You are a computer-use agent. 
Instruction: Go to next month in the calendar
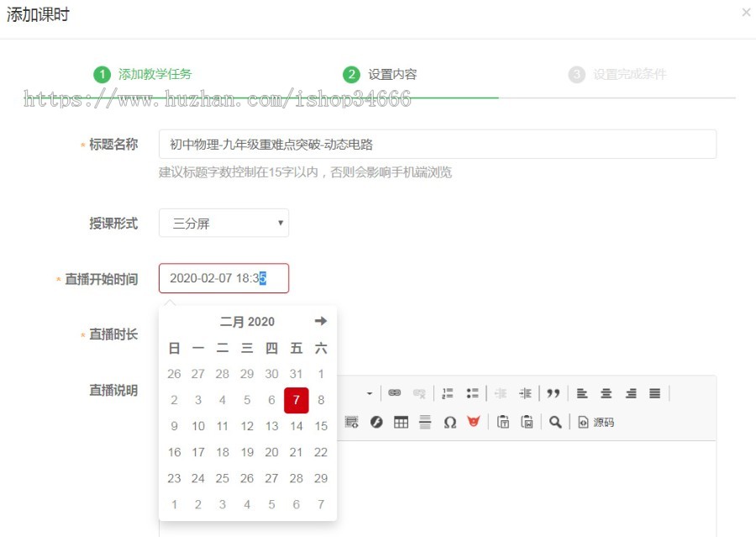[x=320, y=321]
